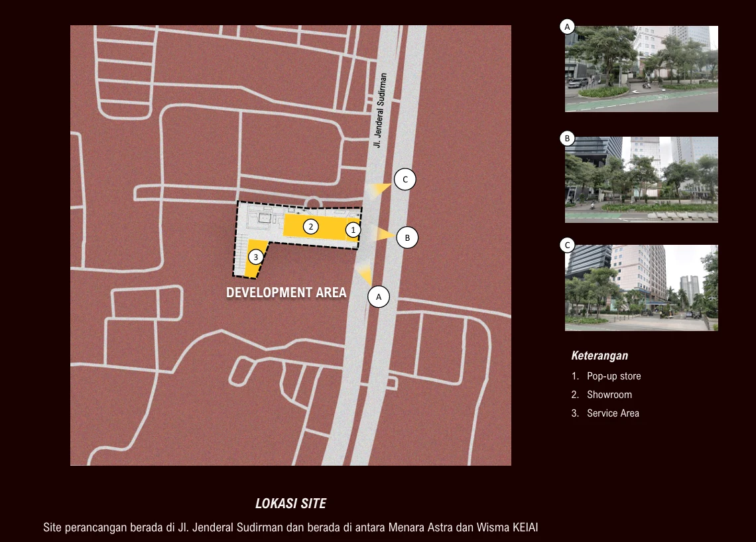Click viewpoint marker A on the map
Image resolution: width=756 pixels, height=542 pixels.
click(379, 297)
